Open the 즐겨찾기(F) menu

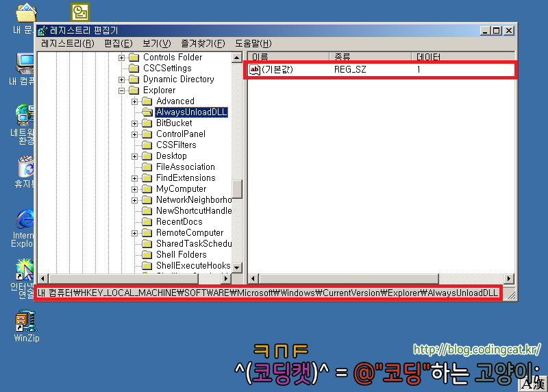[x=203, y=43]
